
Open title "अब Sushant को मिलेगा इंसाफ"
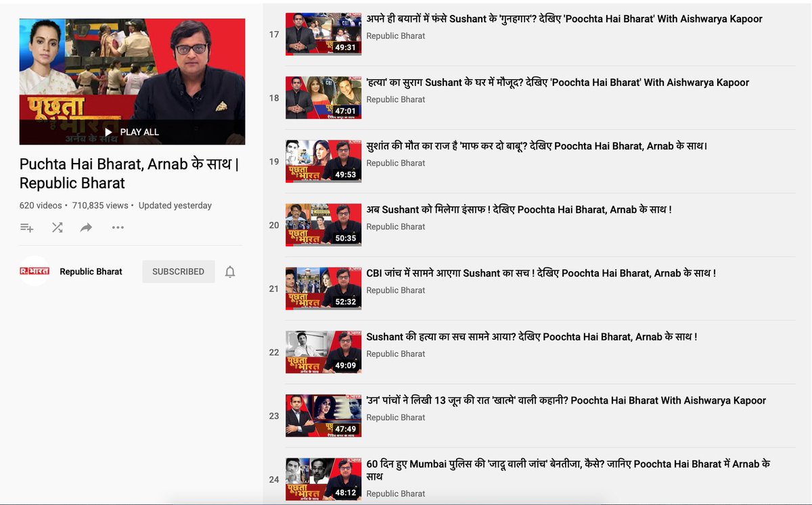pos(519,210)
